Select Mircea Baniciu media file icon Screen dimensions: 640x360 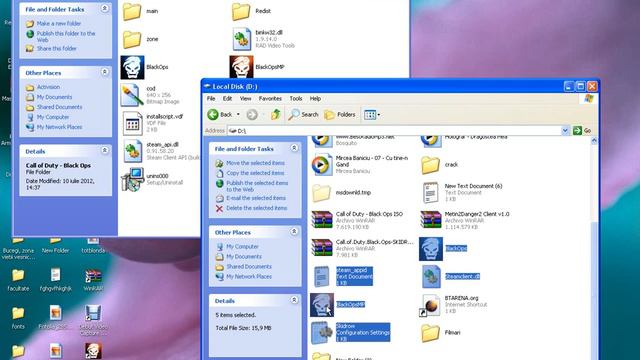[322, 164]
